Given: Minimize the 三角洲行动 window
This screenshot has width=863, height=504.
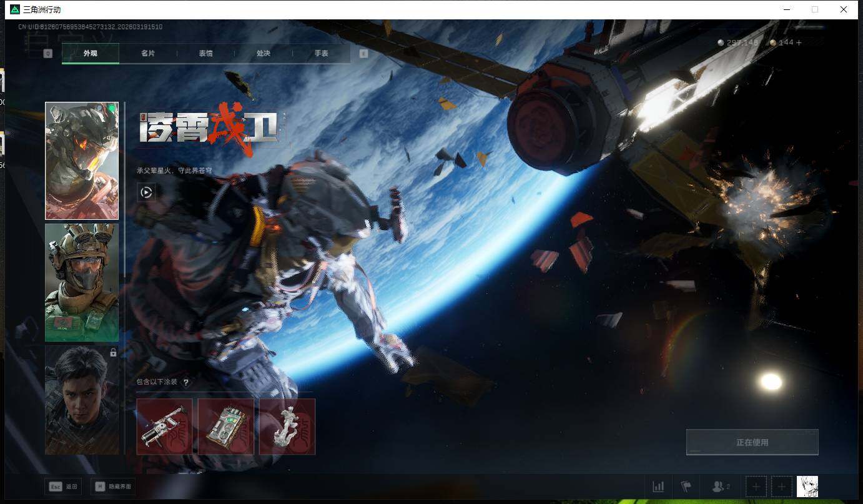Looking at the screenshot, I should pyautogui.click(x=786, y=9).
